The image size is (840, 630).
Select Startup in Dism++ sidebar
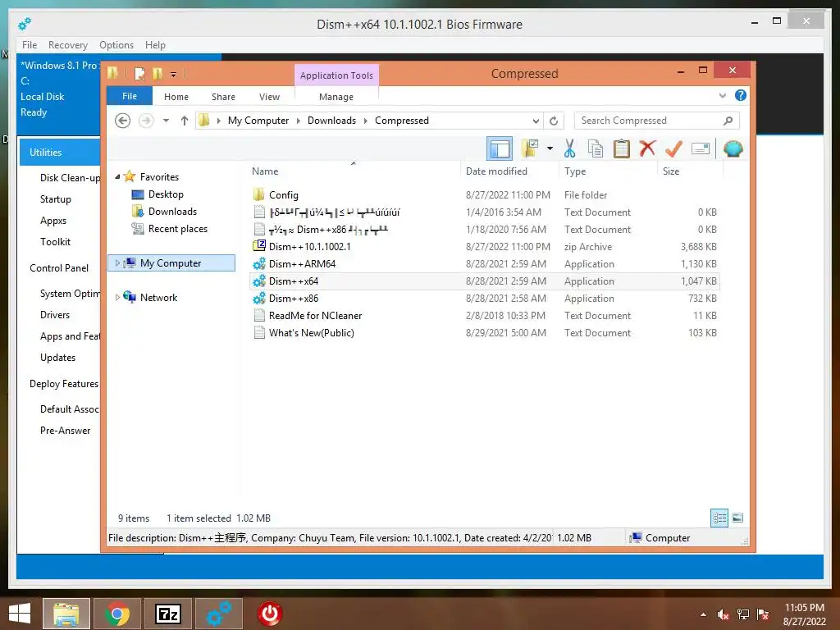[56, 199]
